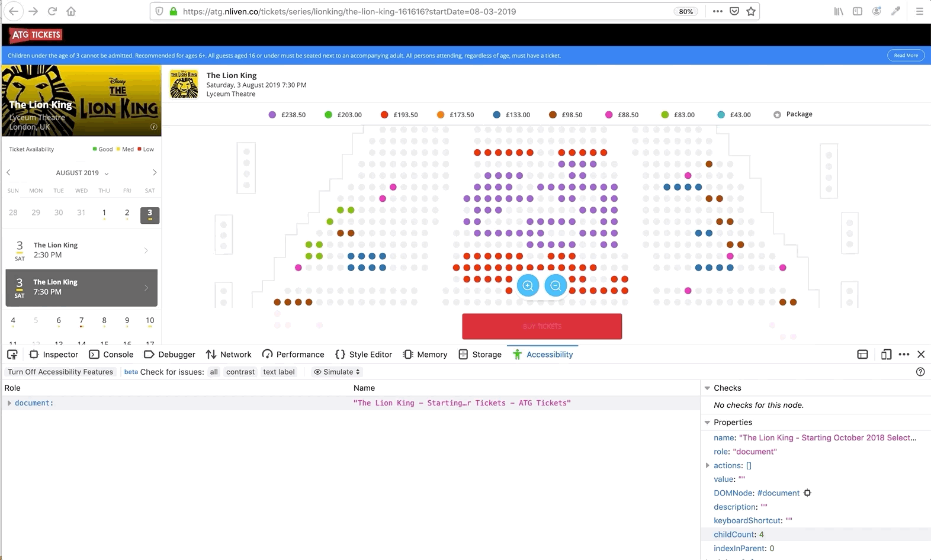
Task: Zoom in on the seat map
Action: pyautogui.click(x=528, y=286)
